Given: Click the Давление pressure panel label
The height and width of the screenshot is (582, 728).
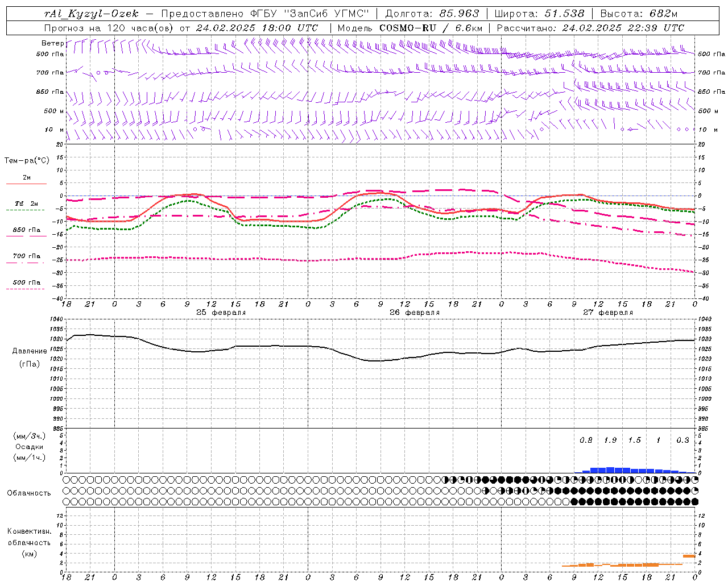Looking at the screenshot, I should 30,351.
